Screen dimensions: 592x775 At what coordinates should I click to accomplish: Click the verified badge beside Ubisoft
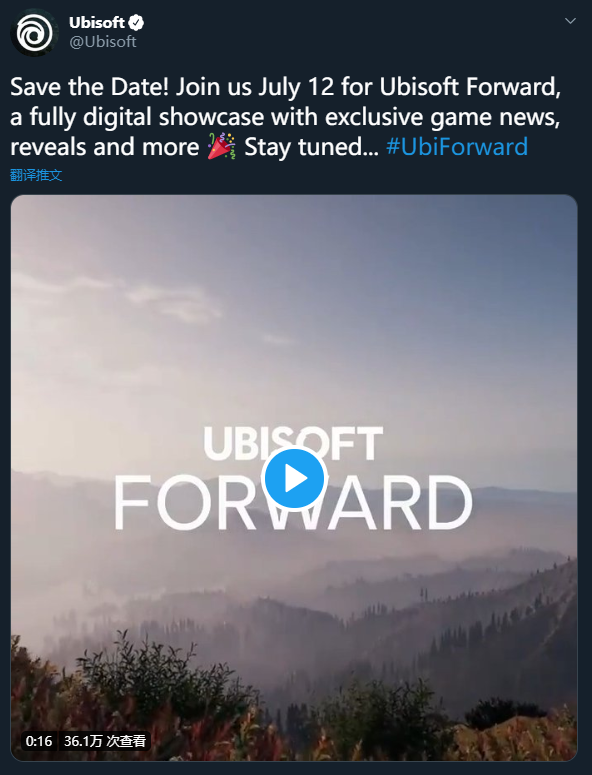pyautogui.click(x=136, y=23)
